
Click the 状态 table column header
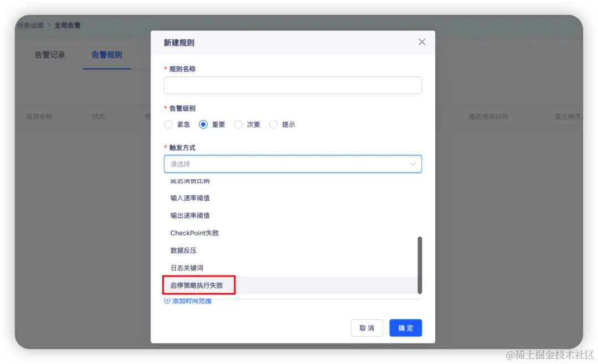click(x=99, y=117)
